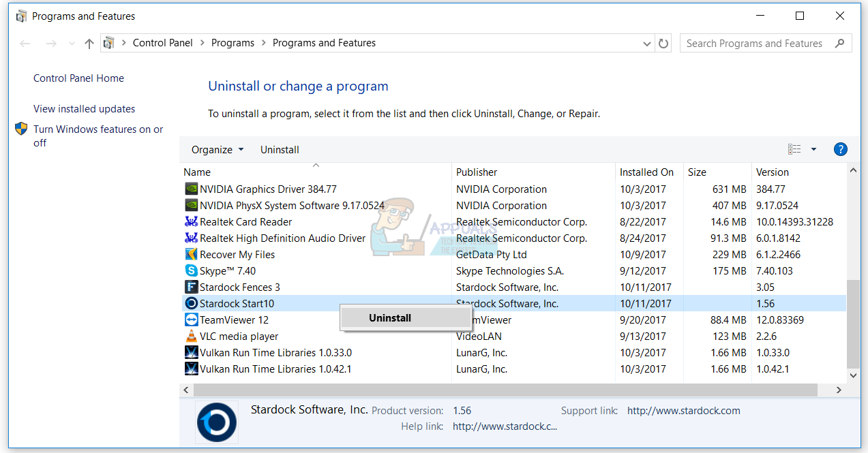Click the Control Panel breadcrumb

(x=163, y=43)
